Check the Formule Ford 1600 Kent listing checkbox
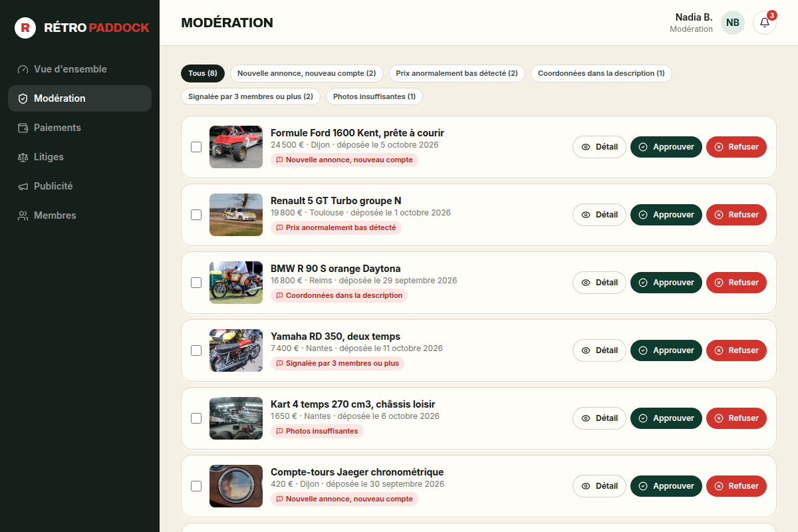This screenshot has height=532, width=798. (x=196, y=147)
